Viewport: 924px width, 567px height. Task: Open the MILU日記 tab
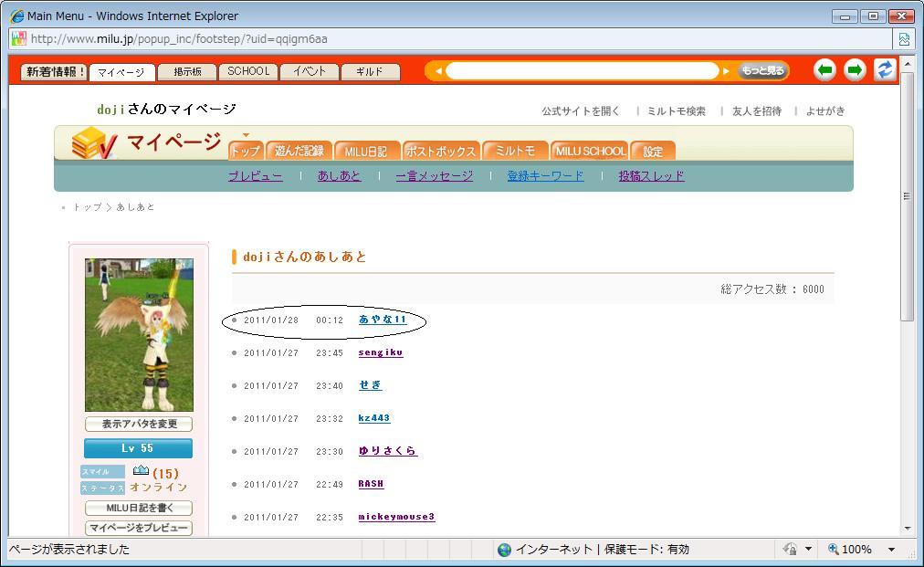pyautogui.click(x=365, y=152)
